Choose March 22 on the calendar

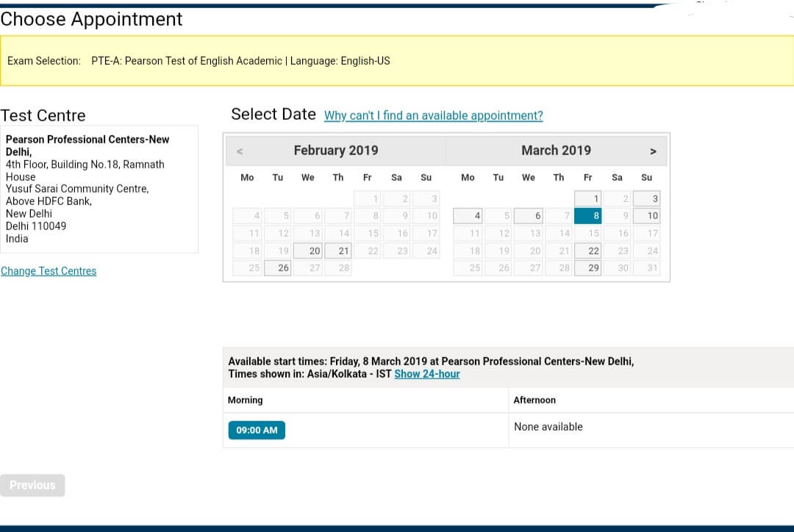coord(588,251)
